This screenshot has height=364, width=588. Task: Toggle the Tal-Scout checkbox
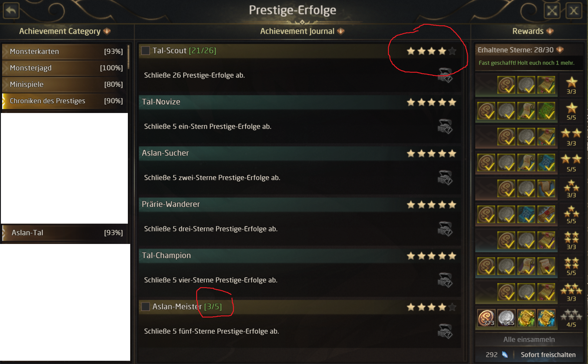[146, 51]
